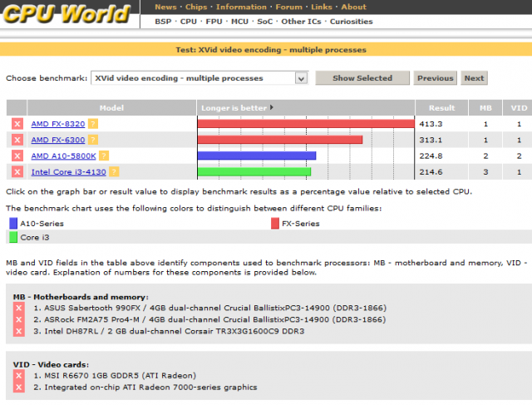Remove ASUS Sabertooth 990FX motherboard with X icon
Viewport: 532px width, 405px height.
pos(18,308)
